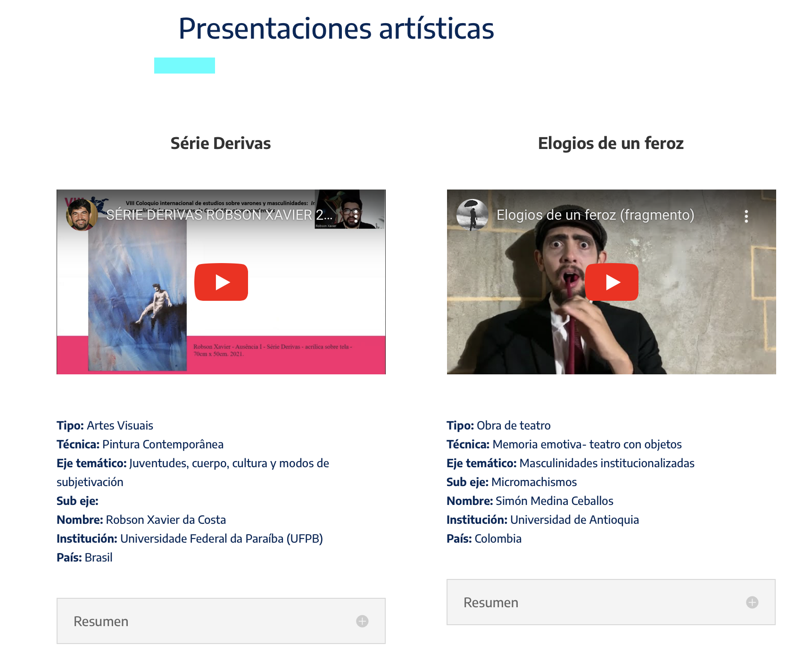Click the 'Elogios de un feroz' section heading

(611, 143)
